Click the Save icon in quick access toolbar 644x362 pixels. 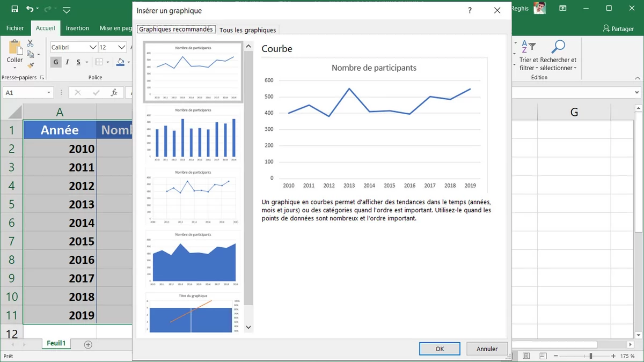click(x=14, y=9)
